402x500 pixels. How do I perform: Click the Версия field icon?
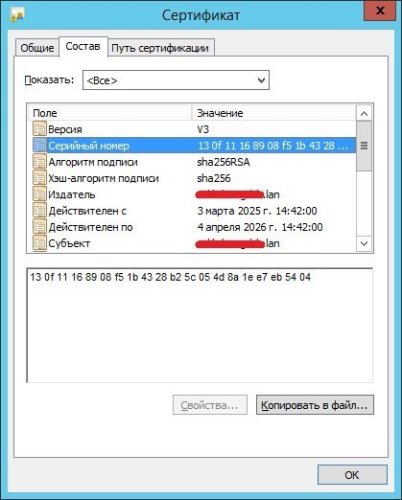[x=39, y=129]
